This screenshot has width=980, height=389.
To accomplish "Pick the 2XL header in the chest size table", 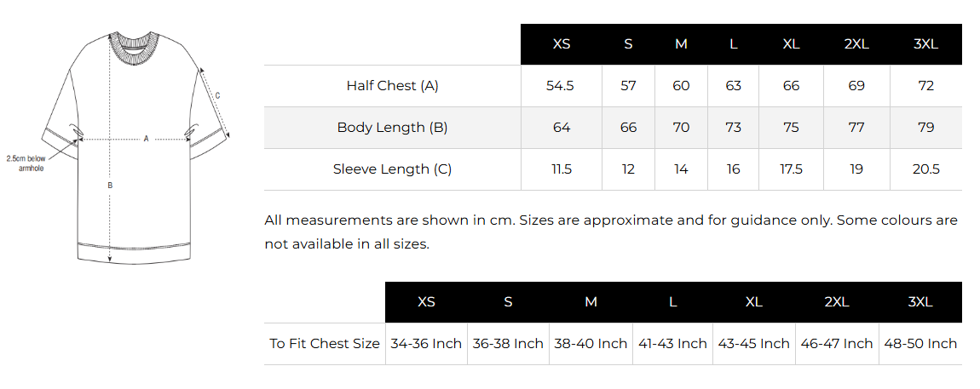I will pyautogui.click(x=837, y=302).
